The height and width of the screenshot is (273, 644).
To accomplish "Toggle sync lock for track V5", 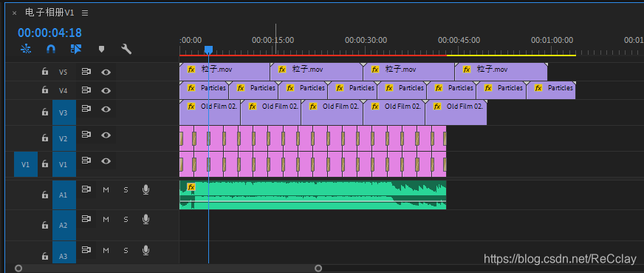I will [86, 72].
